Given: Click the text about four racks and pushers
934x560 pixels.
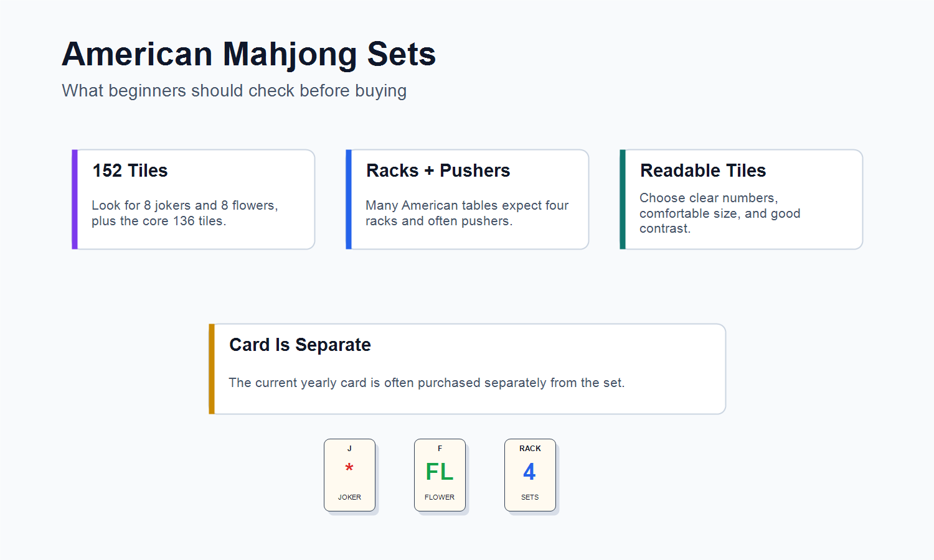Looking at the screenshot, I should pos(467,213).
